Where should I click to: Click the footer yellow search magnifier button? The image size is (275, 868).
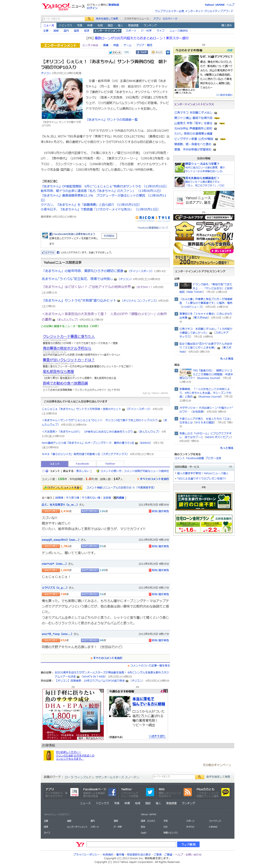(200, 777)
